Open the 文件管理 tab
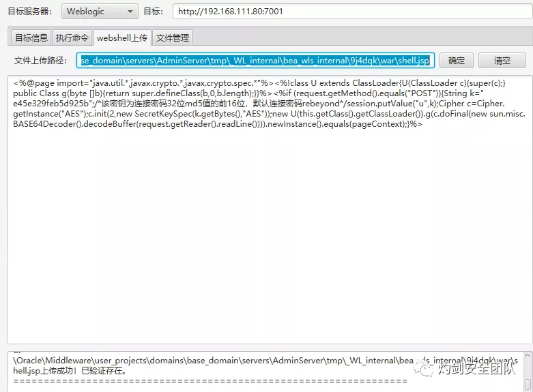 [x=173, y=37]
